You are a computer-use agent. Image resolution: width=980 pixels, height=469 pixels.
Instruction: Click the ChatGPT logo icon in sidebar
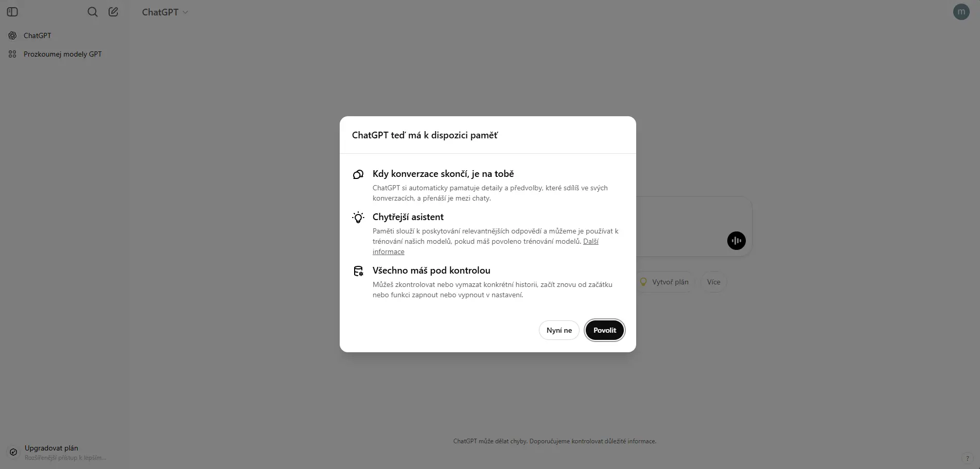click(12, 35)
